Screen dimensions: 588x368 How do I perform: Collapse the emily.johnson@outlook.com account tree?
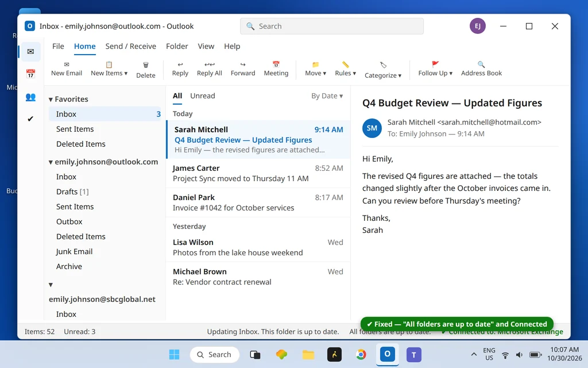coord(51,162)
